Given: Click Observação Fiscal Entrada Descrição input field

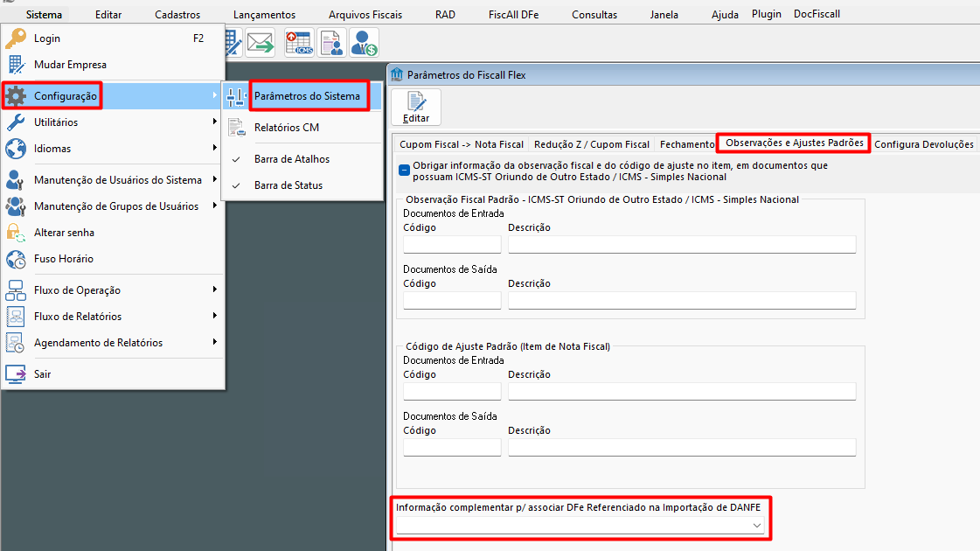Looking at the screenshot, I should pos(682,245).
